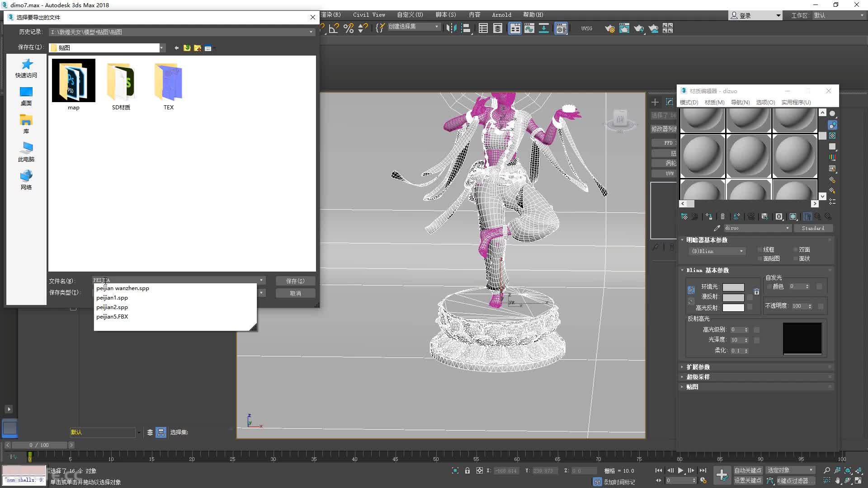
Task: Open the (B)Blinn shader dropdown
Action: tap(717, 251)
